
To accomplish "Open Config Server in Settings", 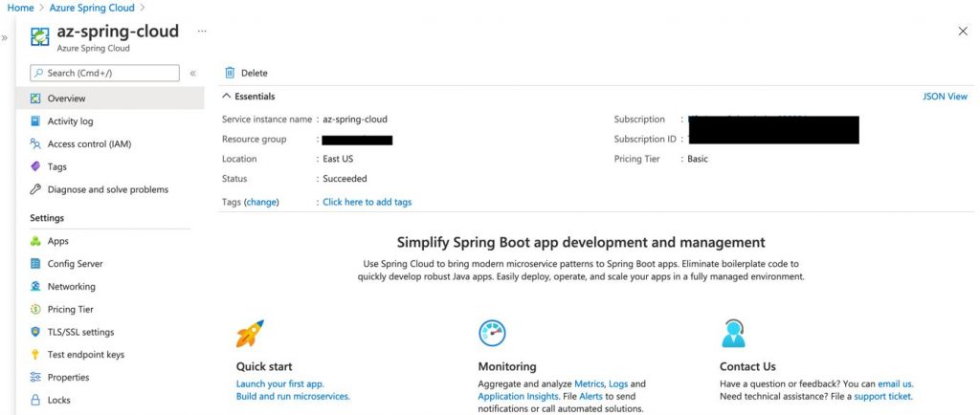I will 75,264.
